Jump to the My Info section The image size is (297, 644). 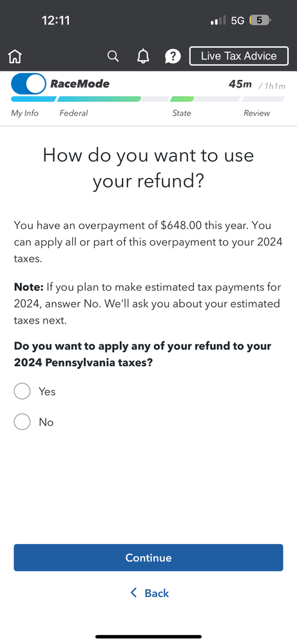(24, 113)
